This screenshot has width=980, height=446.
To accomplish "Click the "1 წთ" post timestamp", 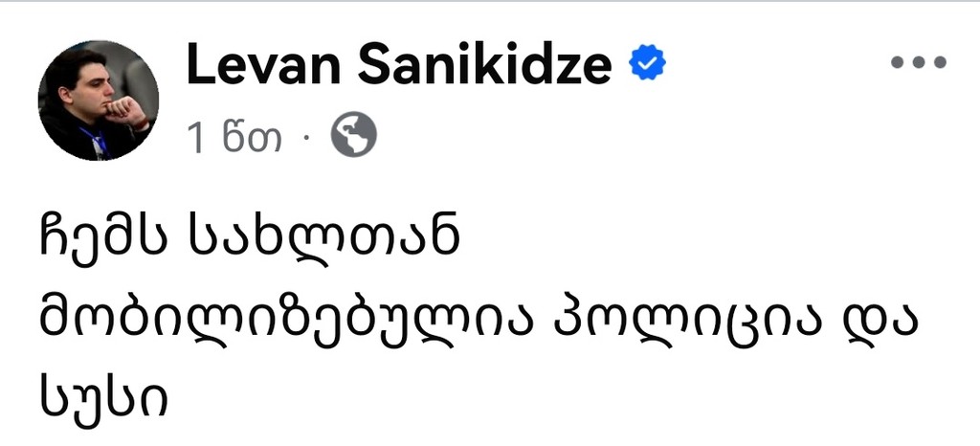I will 234,139.
